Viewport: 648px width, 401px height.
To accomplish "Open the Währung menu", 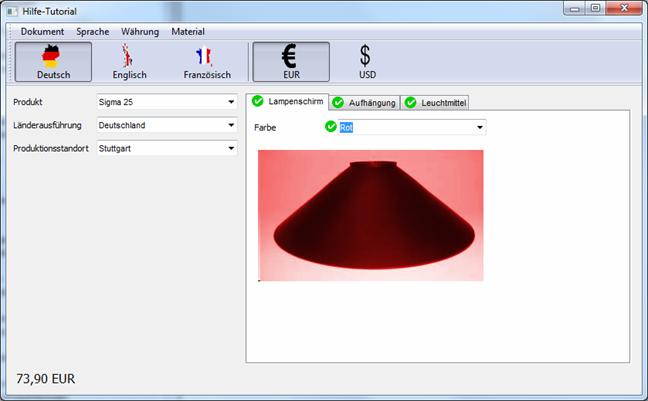I will 140,31.
